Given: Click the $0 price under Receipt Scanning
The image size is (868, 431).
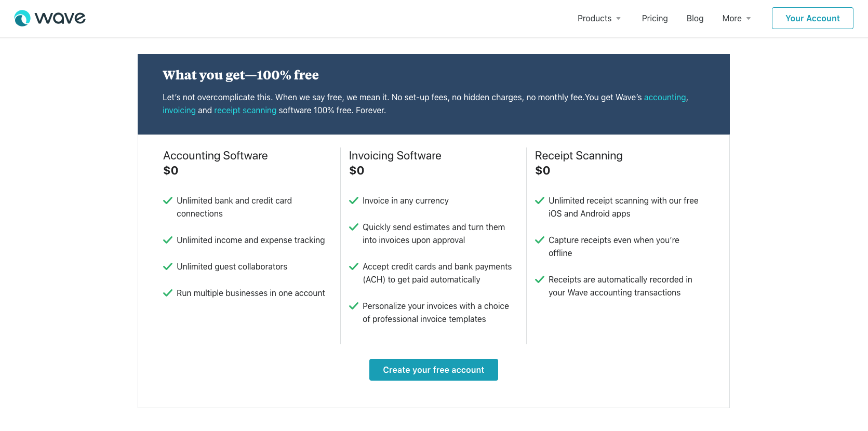Looking at the screenshot, I should pyautogui.click(x=543, y=170).
